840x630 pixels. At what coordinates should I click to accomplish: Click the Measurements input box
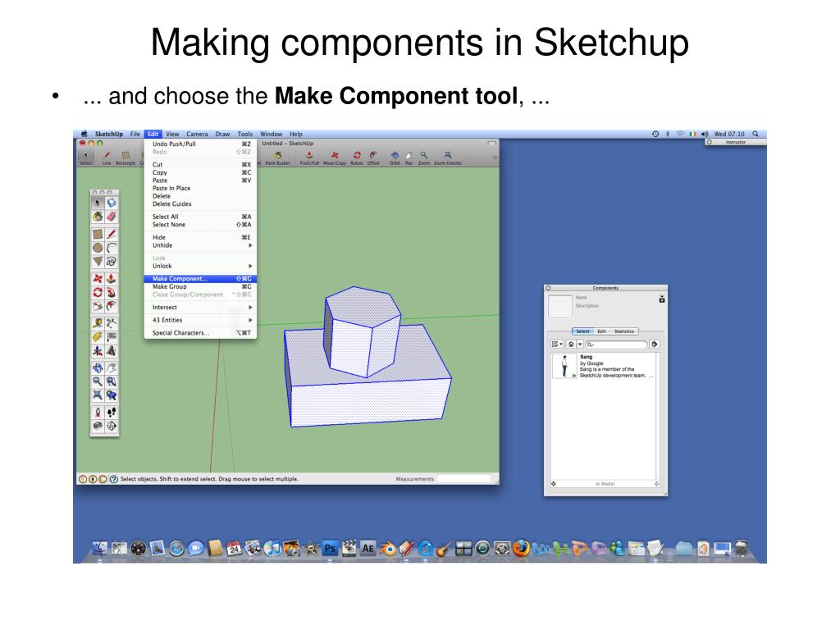click(x=464, y=479)
